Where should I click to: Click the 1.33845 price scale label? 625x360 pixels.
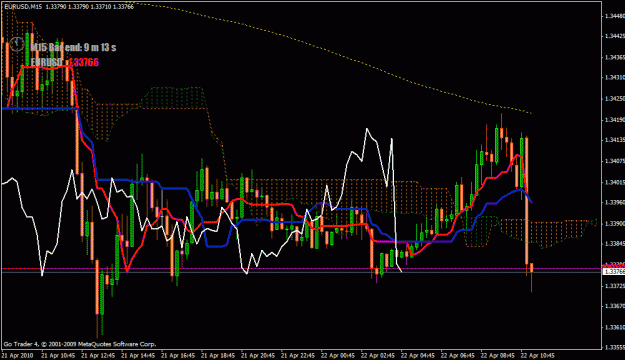coord(614,244)
